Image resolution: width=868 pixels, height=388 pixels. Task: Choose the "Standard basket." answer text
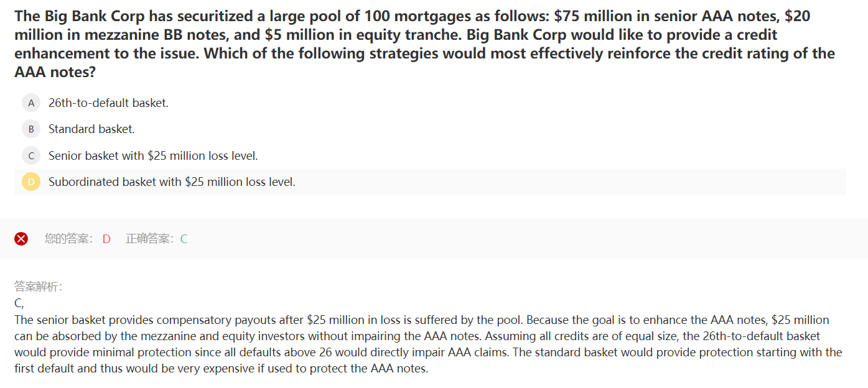click(x=91, y=129)
